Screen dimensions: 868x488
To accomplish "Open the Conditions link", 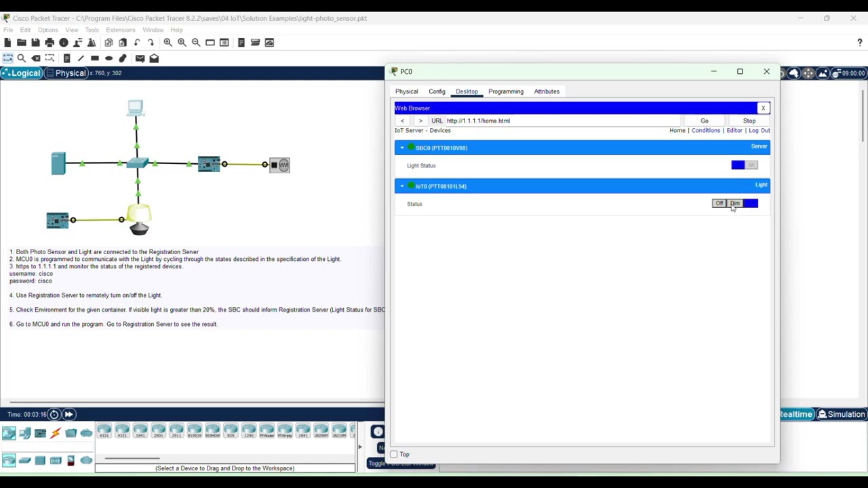I will pyautogui.click(x=706, y=130).
